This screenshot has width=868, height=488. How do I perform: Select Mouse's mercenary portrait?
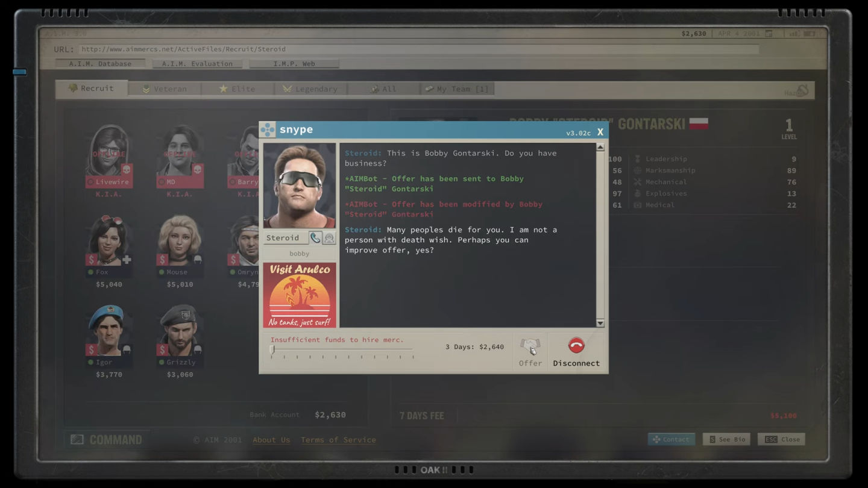(180, 240)
